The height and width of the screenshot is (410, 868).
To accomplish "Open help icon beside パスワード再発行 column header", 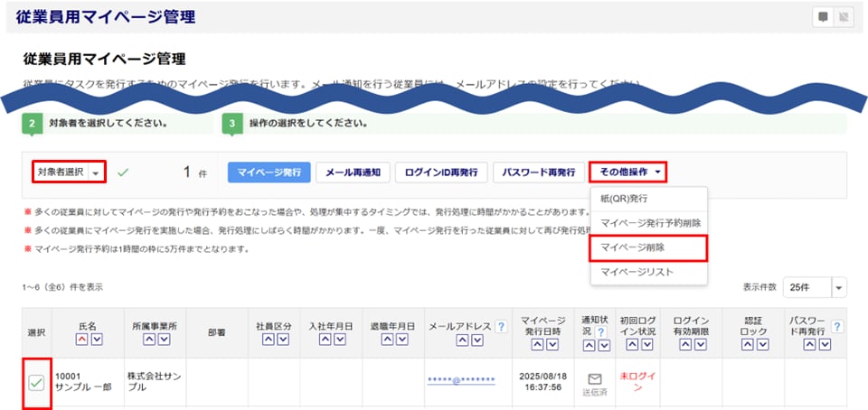I will point(836,326).
